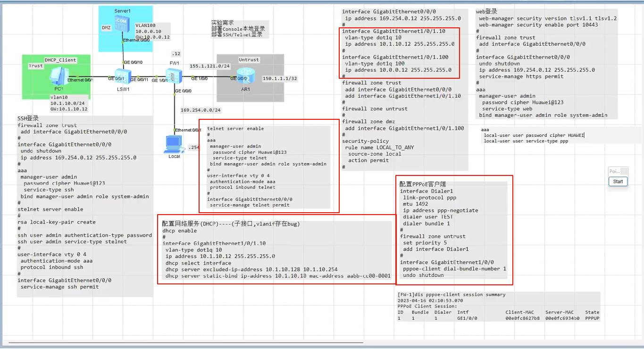Select the Local computer icon
The width and height of the screenshot is (644, 349).
coord(175,144)
